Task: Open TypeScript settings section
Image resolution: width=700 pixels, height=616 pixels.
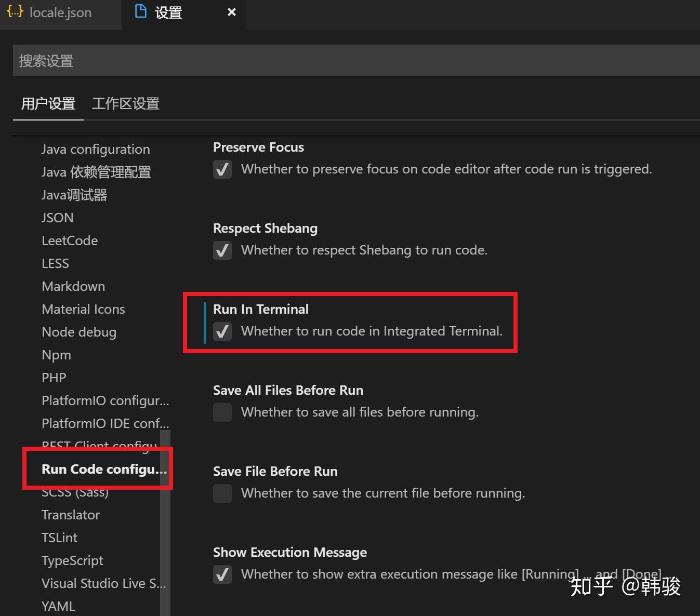Action: [x=72, y=560]
